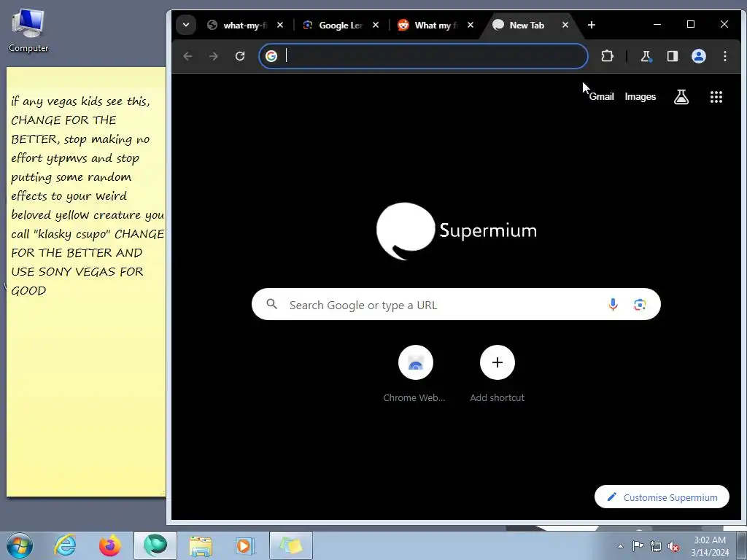Switch to the Google Lens tab
Image resolution: width=747 pixels, height=560 pixels.
(340, 26)
